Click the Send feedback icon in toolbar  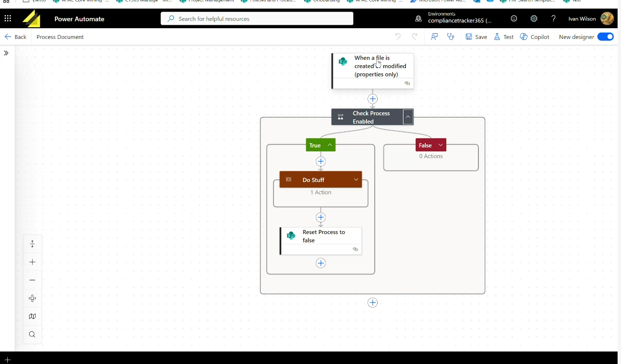click(434, 37)
